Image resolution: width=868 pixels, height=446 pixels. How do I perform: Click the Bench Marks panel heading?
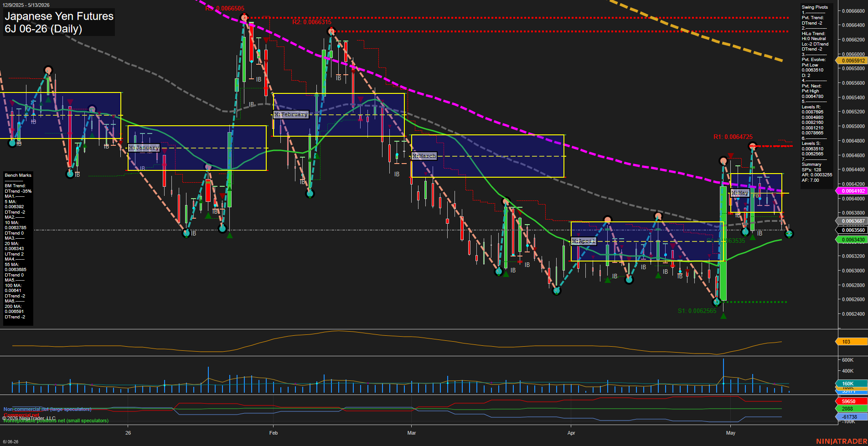click(18, 175)
